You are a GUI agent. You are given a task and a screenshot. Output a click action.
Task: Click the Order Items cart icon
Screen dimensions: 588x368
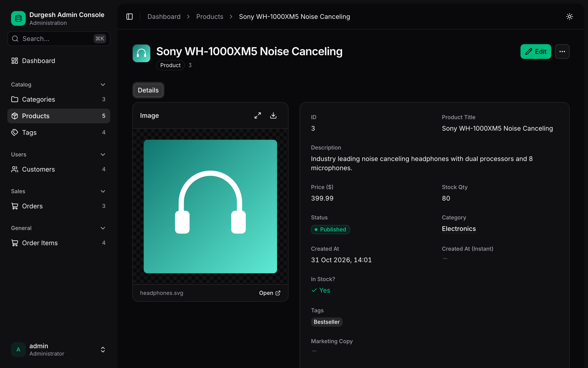(15, 243)
